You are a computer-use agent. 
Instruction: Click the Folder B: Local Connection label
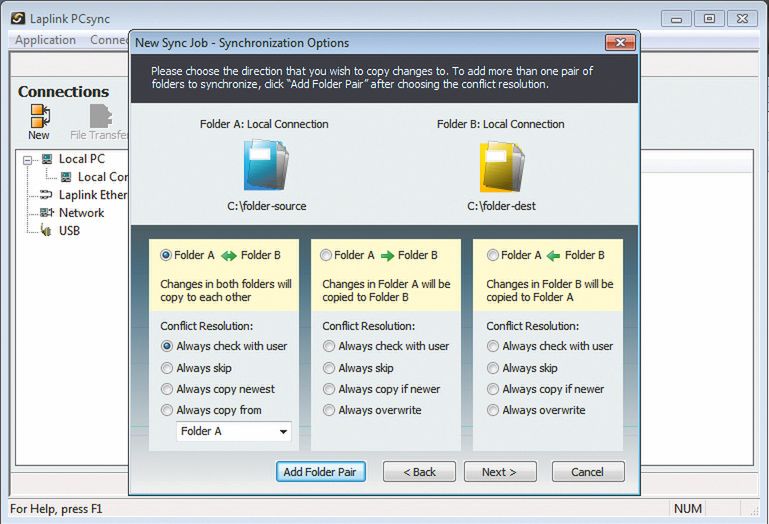500,124
